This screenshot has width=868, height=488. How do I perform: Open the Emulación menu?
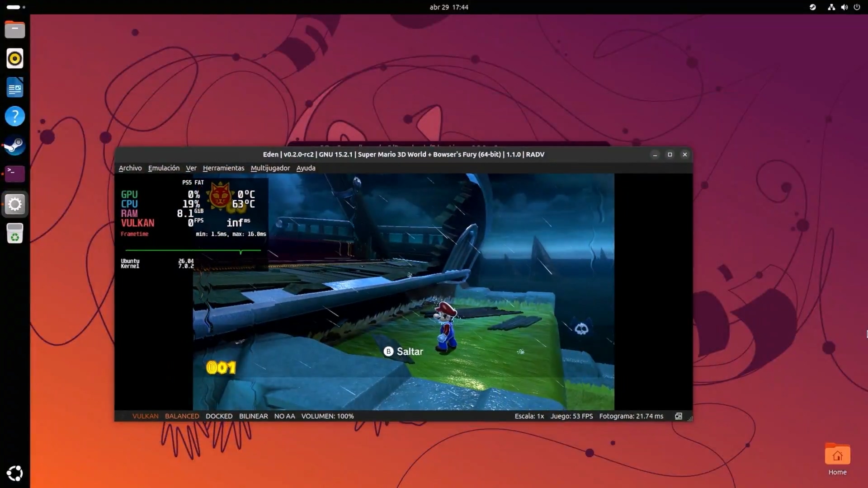164,168
